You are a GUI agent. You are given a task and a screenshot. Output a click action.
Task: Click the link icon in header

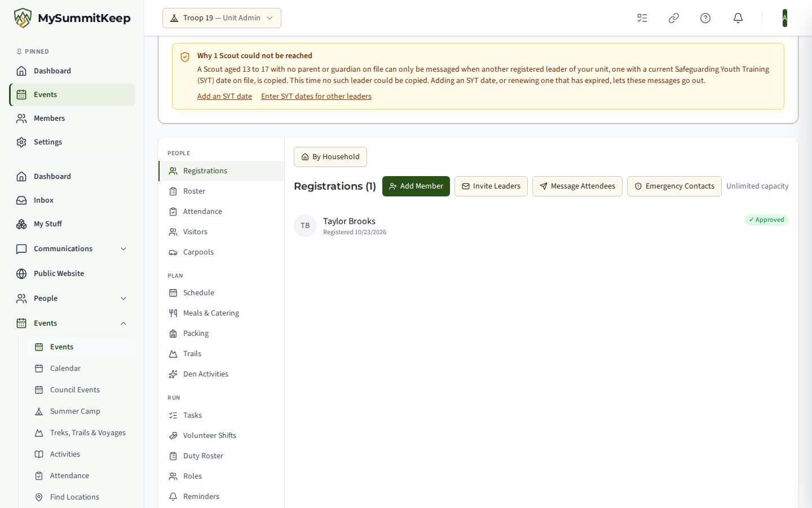[674, 18]
